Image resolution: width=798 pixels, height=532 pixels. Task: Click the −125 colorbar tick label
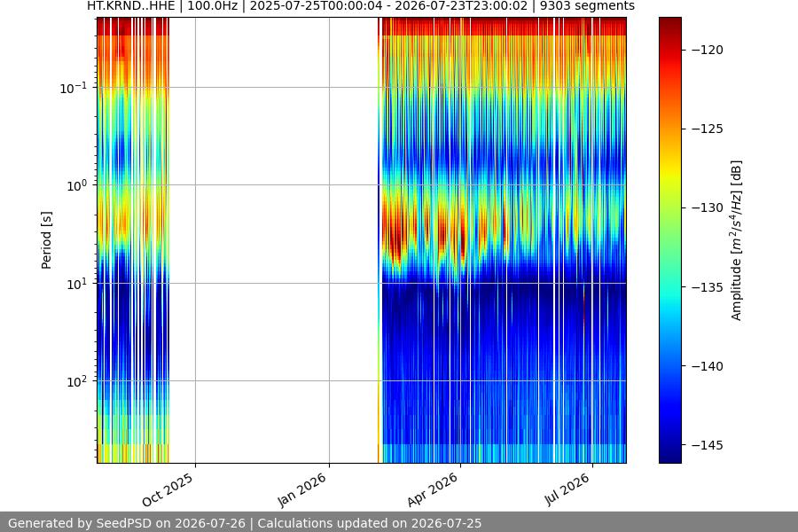point(708,129)
